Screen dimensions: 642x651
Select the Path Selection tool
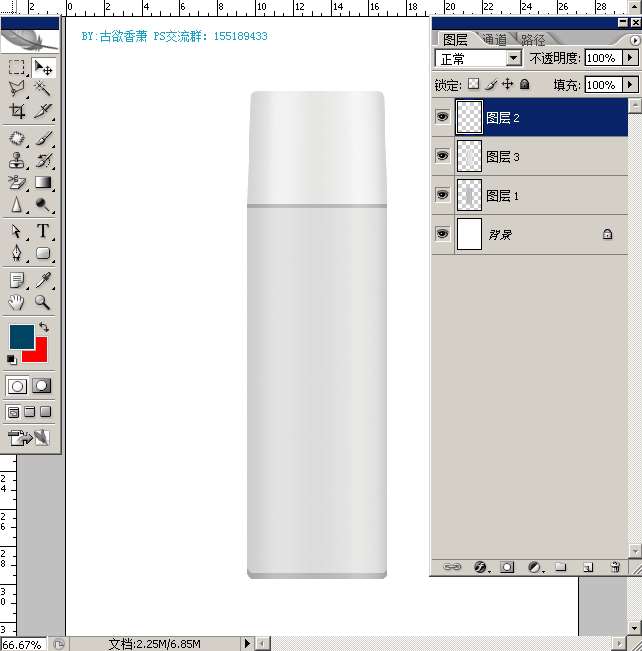[x=17, y=231]
